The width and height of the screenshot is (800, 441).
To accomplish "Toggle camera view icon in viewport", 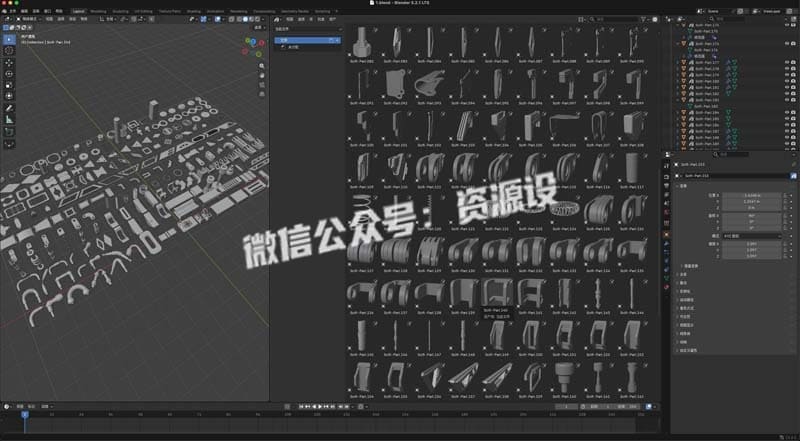I will click(262, 84).
